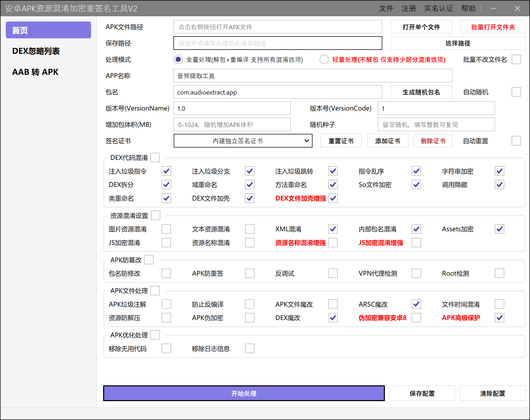Enable 移除无用代码 checkbox

tap(166, 348)
